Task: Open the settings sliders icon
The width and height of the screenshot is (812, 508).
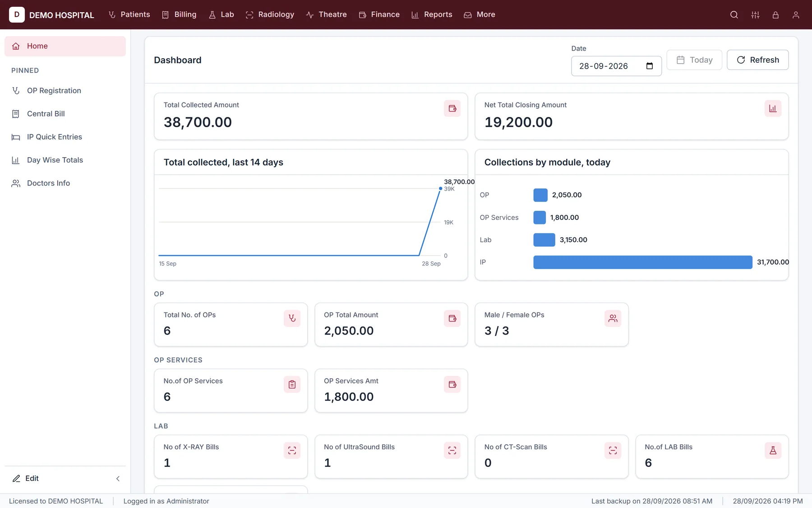Action: (755, 15)
